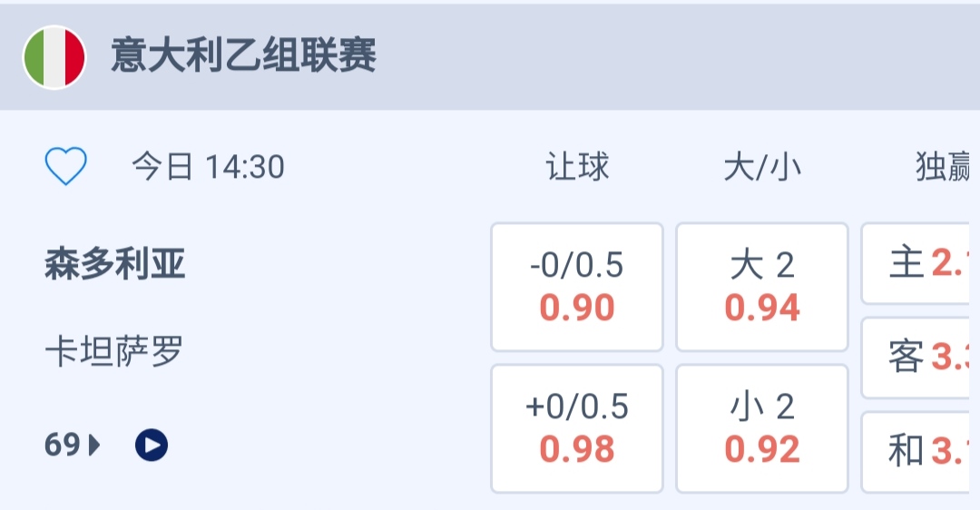Image resolution: width=980 pixels, height=510 pixels.
Task: Select the 独赢 column header
Action: (x=944, y=167)
